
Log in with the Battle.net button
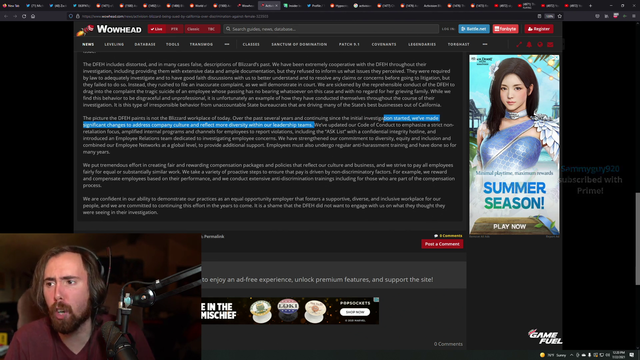pos(474,29)
